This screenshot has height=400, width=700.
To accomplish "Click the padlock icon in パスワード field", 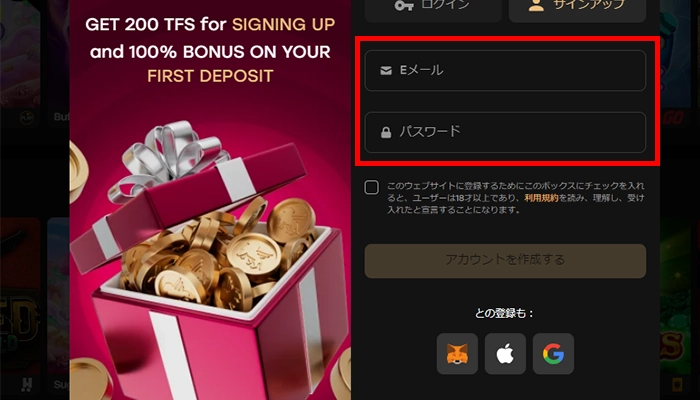I will pyautogui.click(x=386, y=132).
